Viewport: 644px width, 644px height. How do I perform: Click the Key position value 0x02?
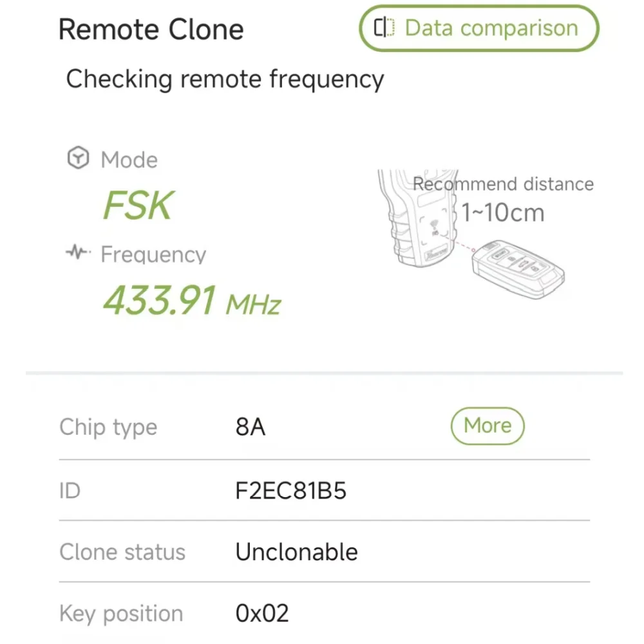[x=262, y=613]
